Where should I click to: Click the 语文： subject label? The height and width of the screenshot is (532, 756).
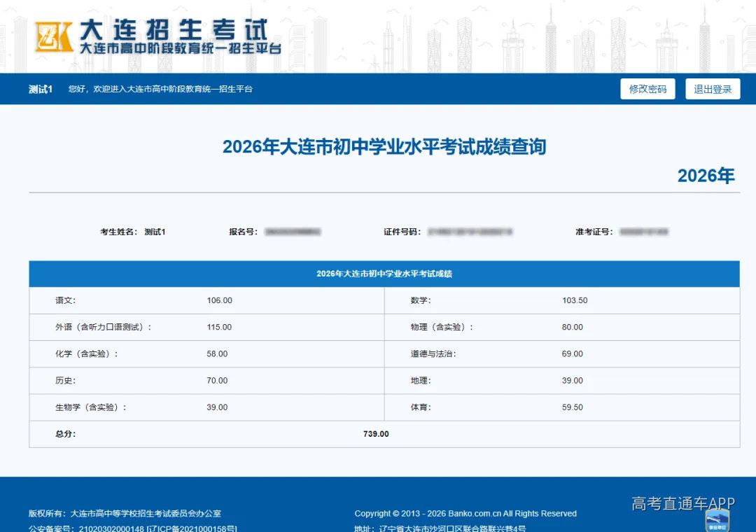[65, 300]
